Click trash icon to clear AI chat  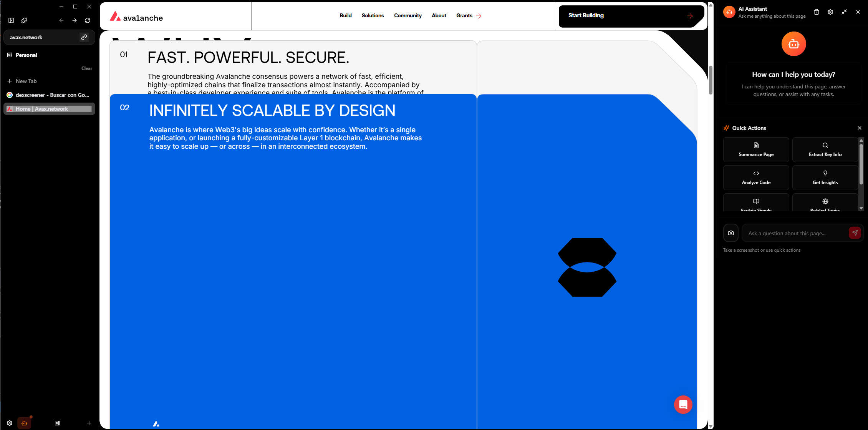817,12
